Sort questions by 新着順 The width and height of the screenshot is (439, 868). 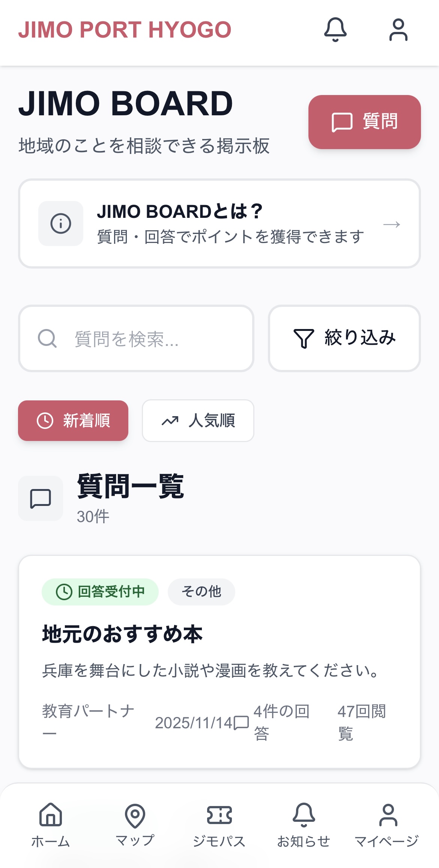pyautogui.click(x=73, y=421)
